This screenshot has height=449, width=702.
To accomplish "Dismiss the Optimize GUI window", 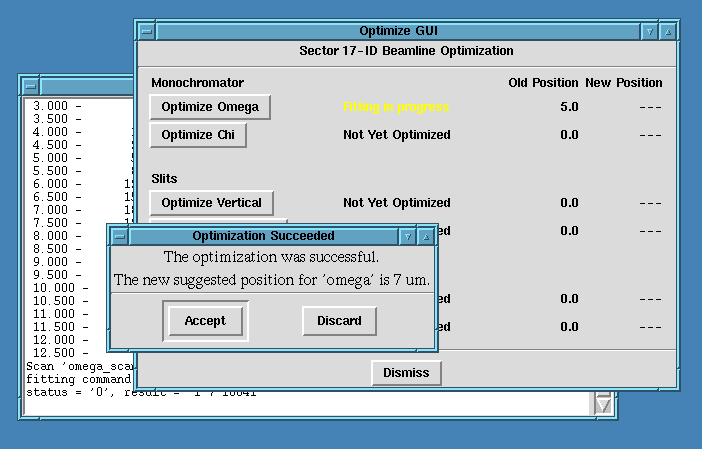I will click(x=406, y=372).
